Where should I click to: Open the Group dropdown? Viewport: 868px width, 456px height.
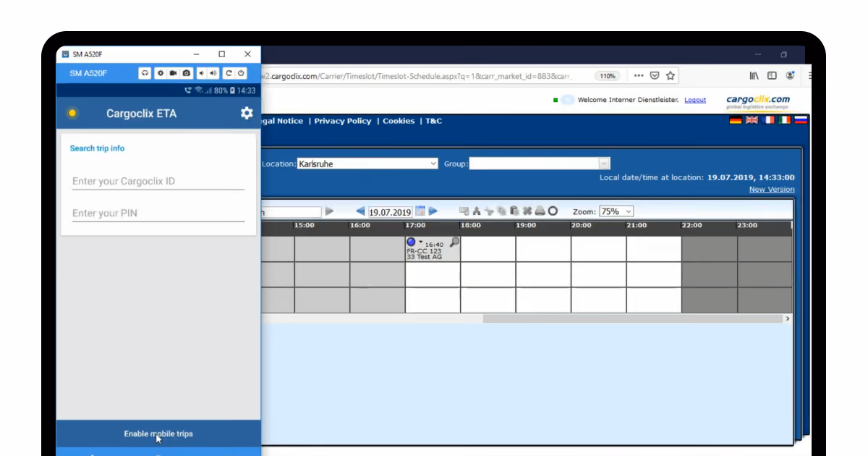(540, 164)
